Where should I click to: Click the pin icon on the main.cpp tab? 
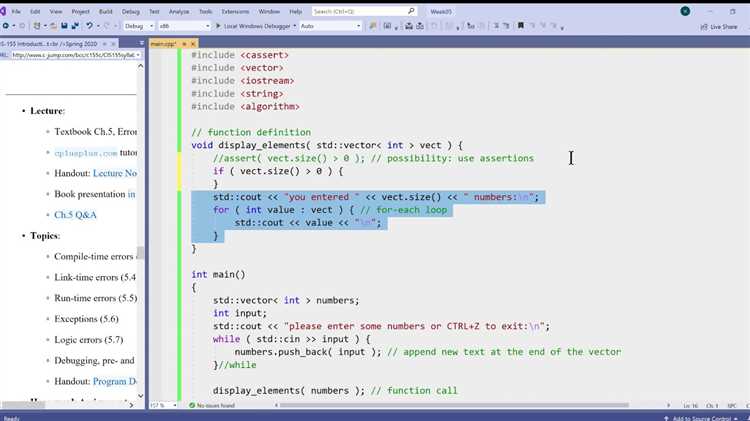[x=184, y=44]
